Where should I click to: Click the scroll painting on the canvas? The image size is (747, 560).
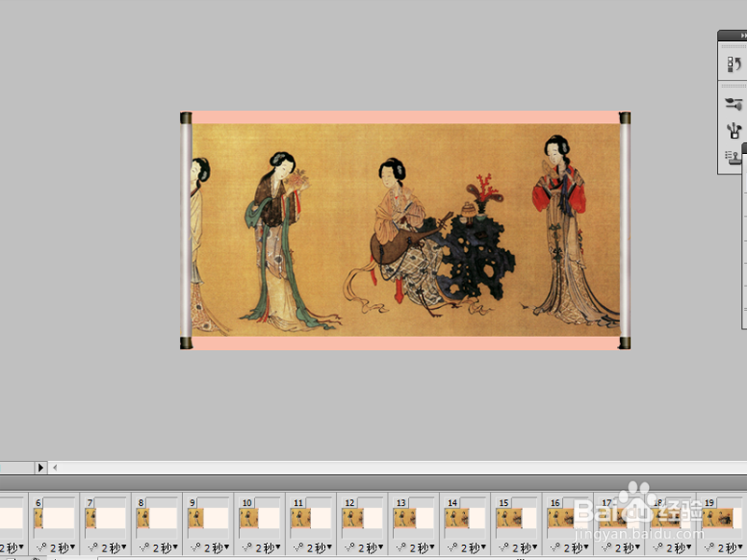[x=405, y=231]
